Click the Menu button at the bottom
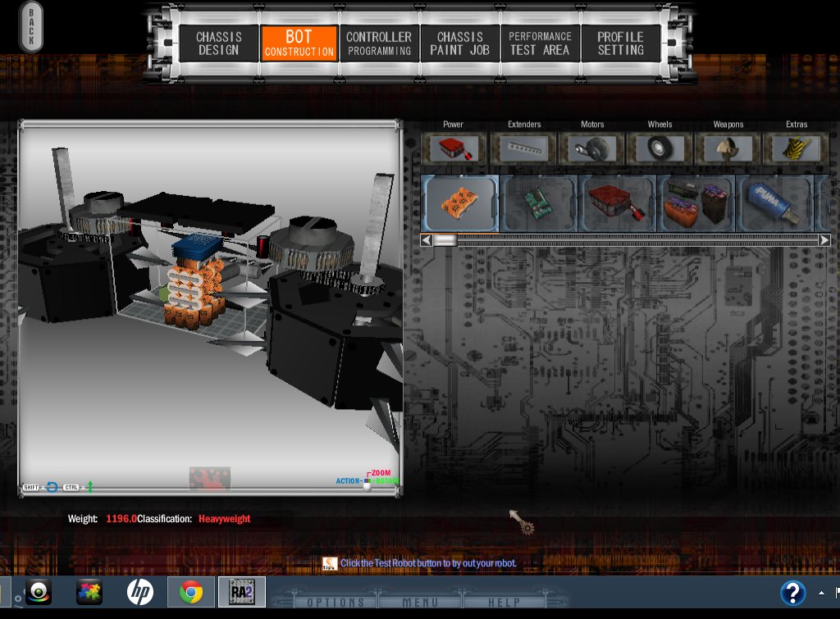The width and height of the screenshot is (840, 619). click(420, 603)
